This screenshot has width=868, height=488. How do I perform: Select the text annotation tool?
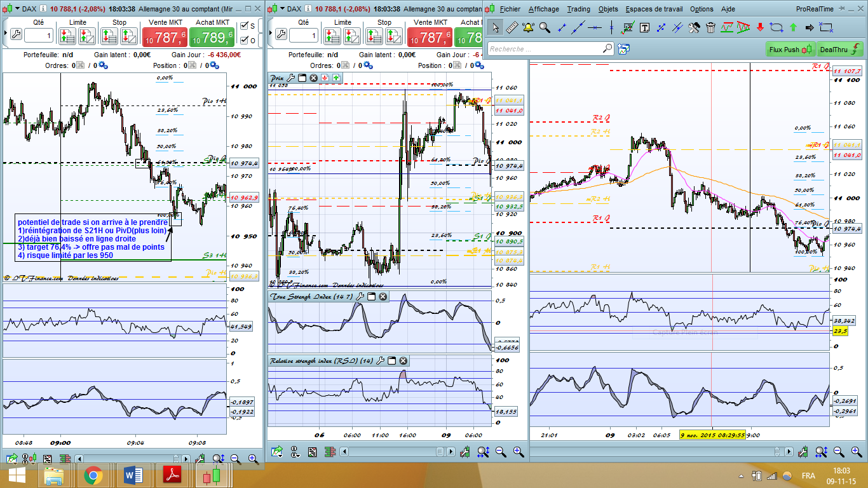click(x=644, y=27)
